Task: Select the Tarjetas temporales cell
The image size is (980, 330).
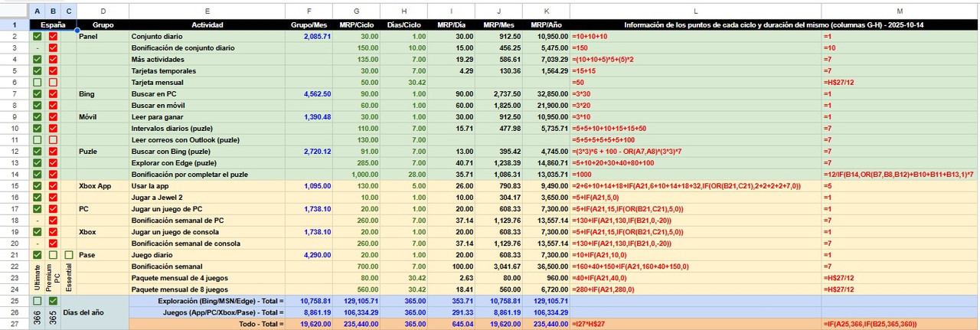Action: (207, 70)
